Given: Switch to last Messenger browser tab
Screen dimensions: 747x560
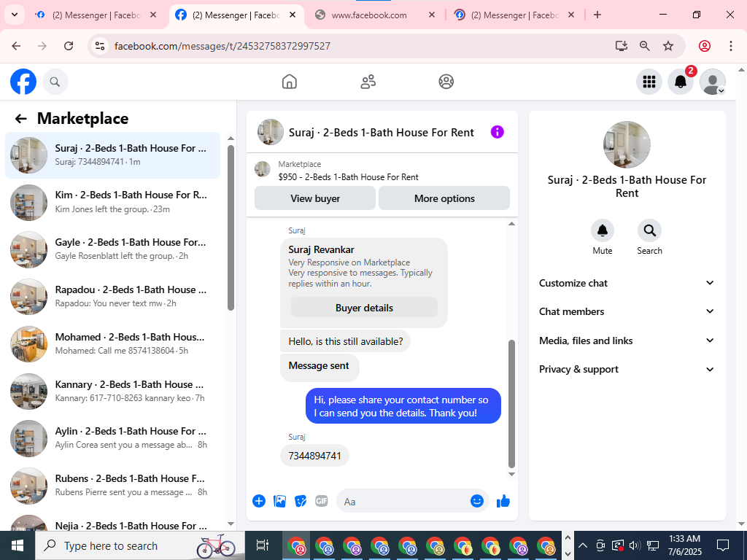Looking at the screenshot, I should (514, 15).
